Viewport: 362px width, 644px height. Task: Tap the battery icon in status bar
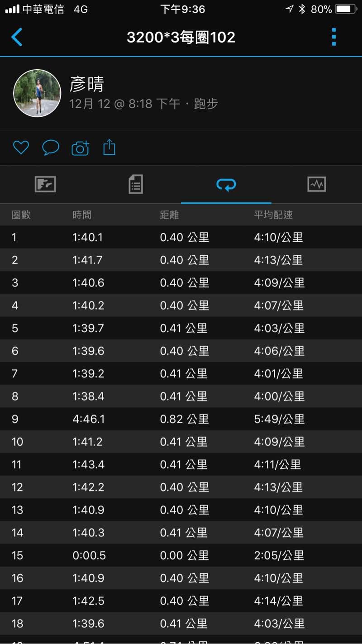coord(346,9)
